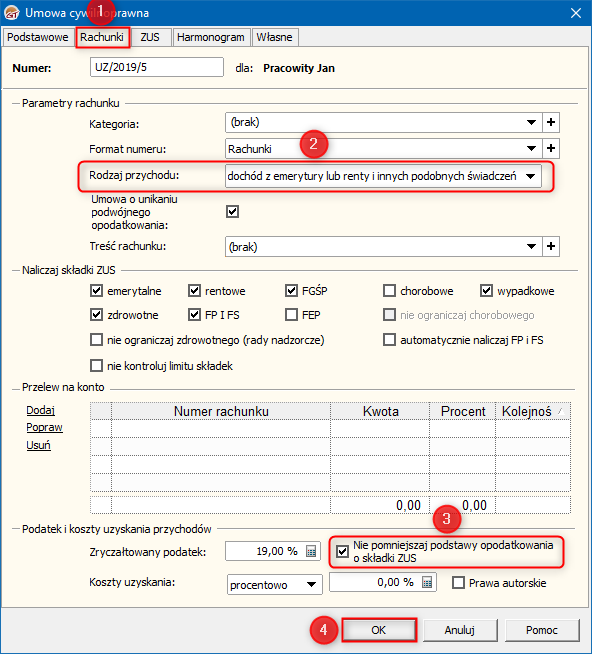Open help via Pomoc button
Image resolution: width=592 pixels, height=654 pixels.
[x=542, y=630]
